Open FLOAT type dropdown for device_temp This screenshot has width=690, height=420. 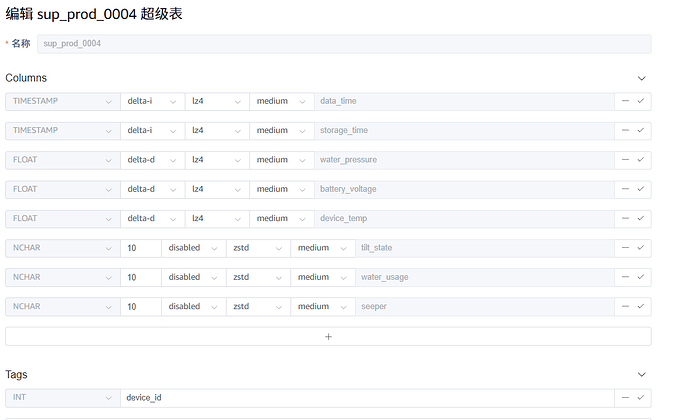pyautogui.click(x=62, y=219)
